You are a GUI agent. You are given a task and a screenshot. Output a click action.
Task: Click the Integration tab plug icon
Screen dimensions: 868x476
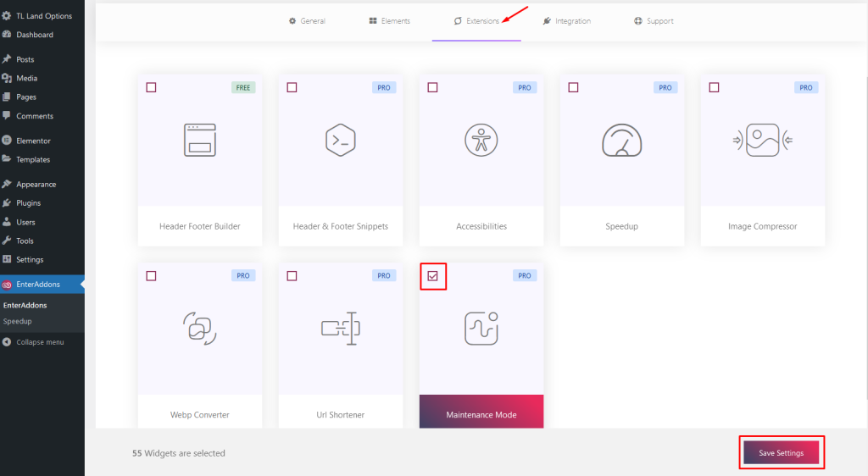[547, 21]
